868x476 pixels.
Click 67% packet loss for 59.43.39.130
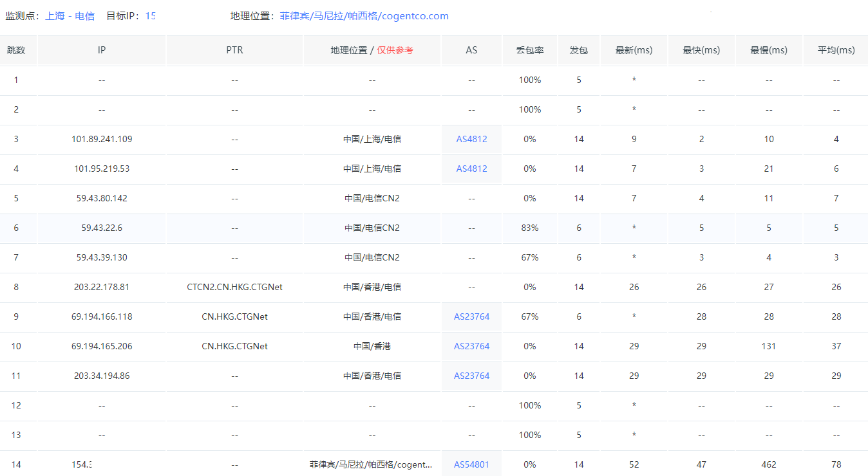[x=530, y=257]
